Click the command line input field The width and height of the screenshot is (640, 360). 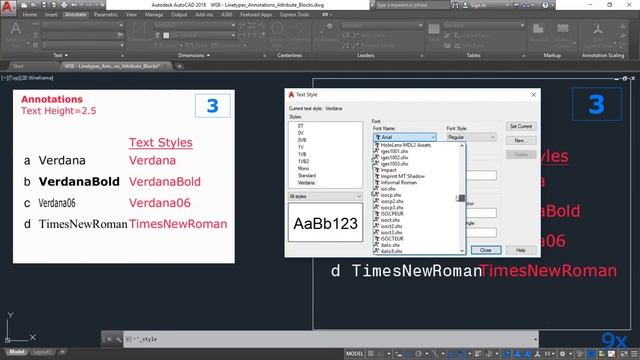tap(330, 339)
